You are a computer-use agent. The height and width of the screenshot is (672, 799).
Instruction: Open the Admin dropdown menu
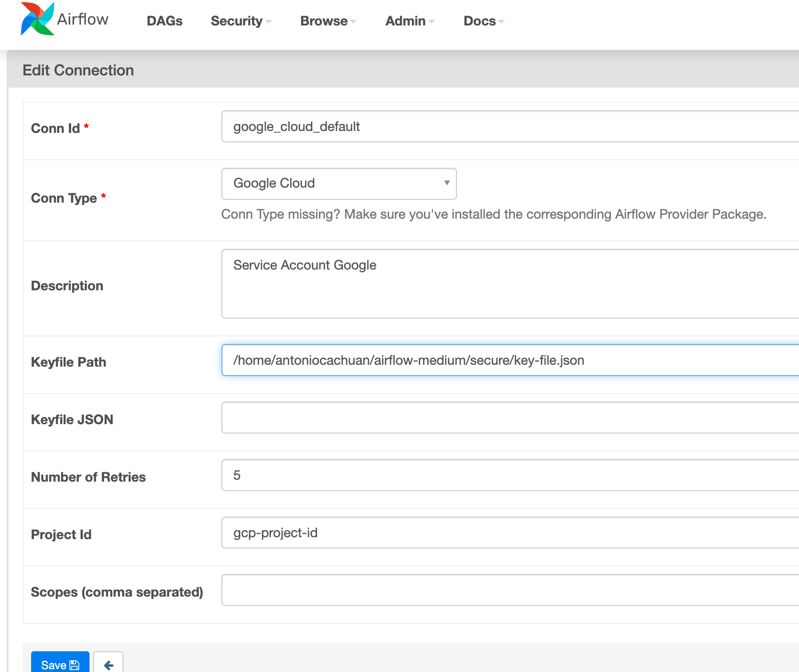tap(410, 21)
